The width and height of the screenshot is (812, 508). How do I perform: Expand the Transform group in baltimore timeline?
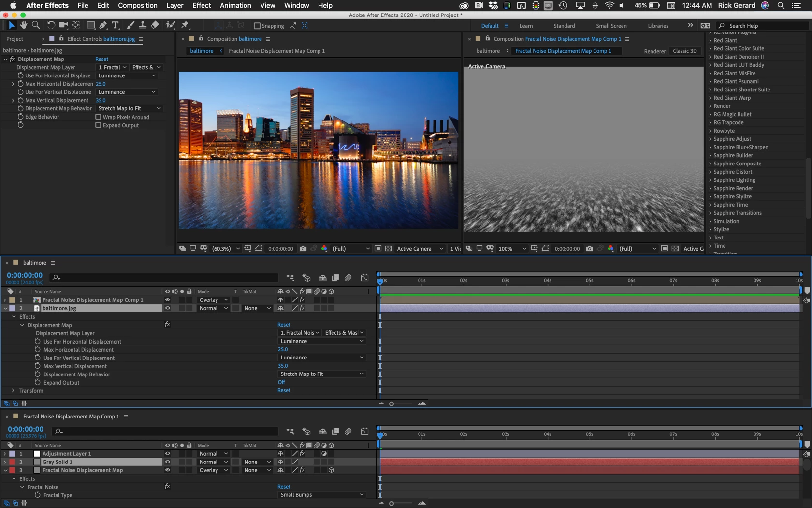click(x=13, y=390)
